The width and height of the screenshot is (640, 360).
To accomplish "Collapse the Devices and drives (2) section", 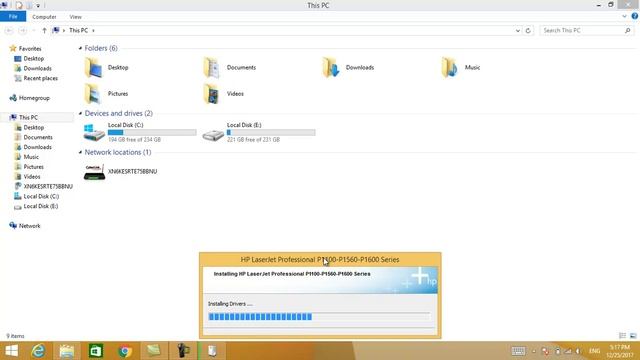I will point(80,113).
